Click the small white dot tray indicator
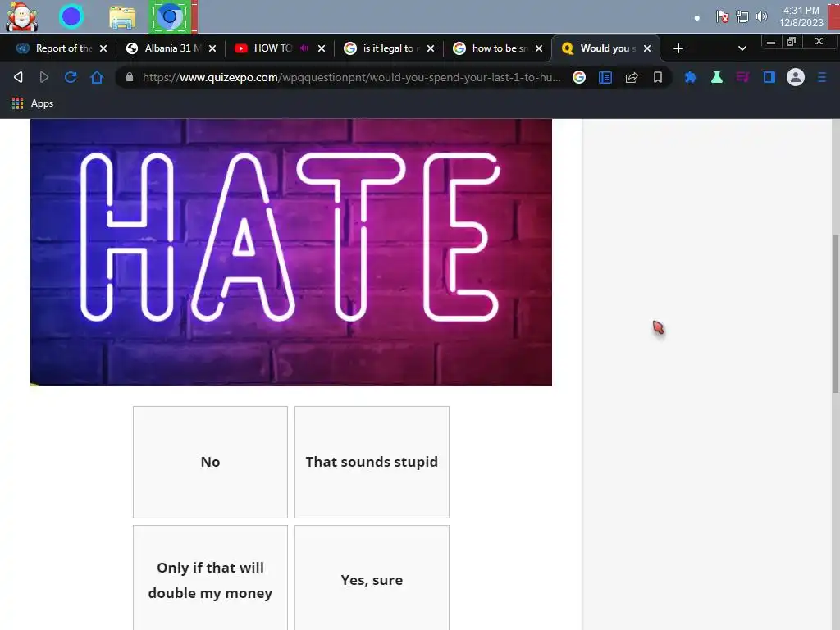The height and width of the screenshot is (630, 840). pos(697,18)
